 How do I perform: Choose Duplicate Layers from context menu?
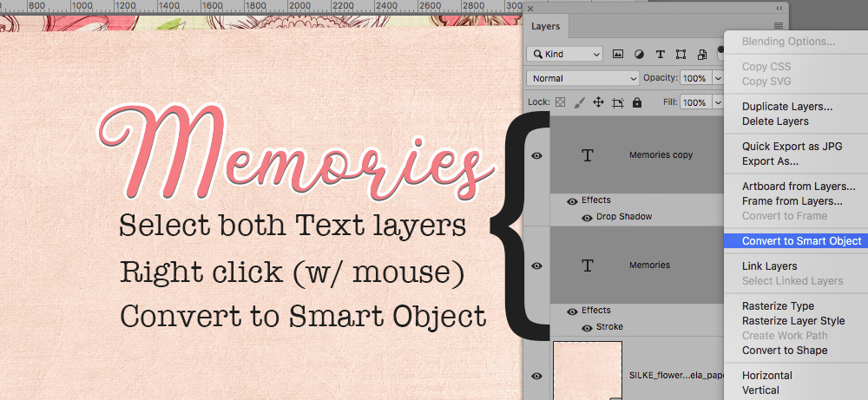point(787,107)
